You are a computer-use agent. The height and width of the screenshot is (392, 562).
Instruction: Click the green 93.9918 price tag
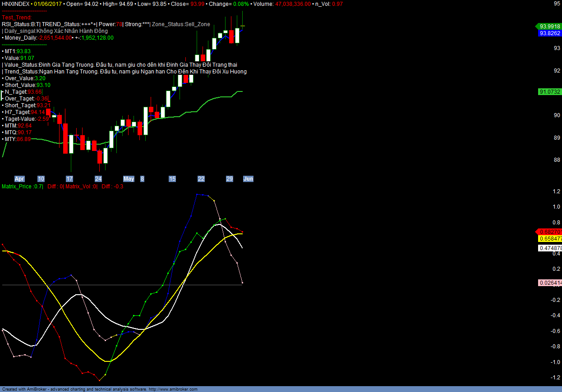coord(549,26)
